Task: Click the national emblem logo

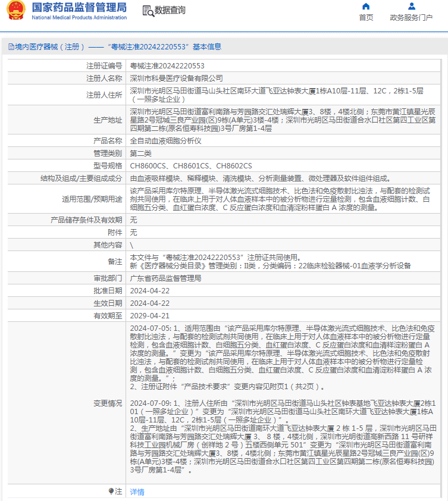Action: [15, 10]
